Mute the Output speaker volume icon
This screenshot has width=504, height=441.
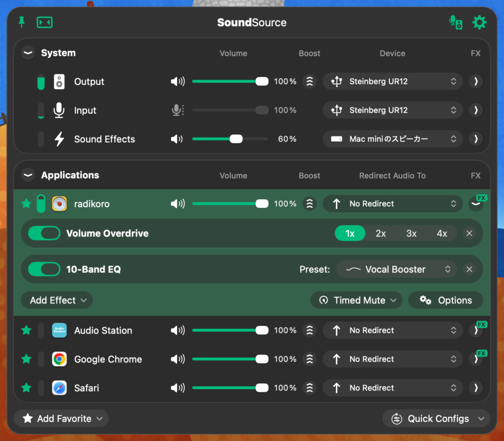pyautogui.click(x=177, y=82)
